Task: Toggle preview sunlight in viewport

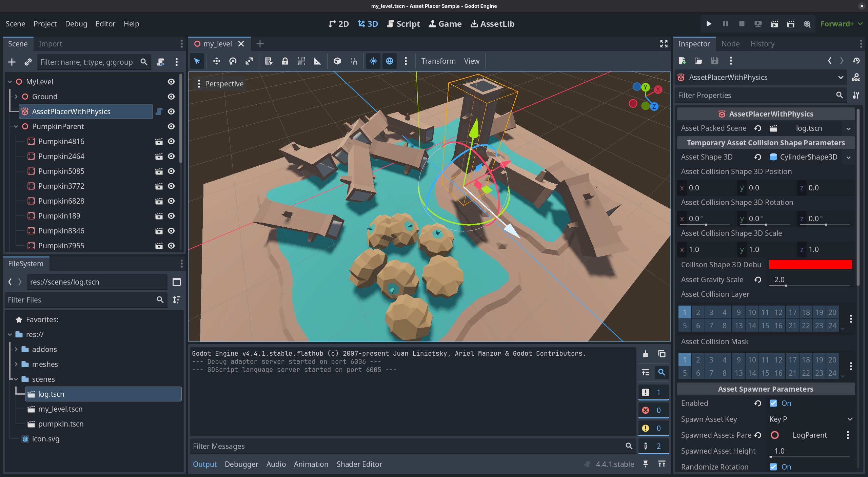Action: [373, 61]
